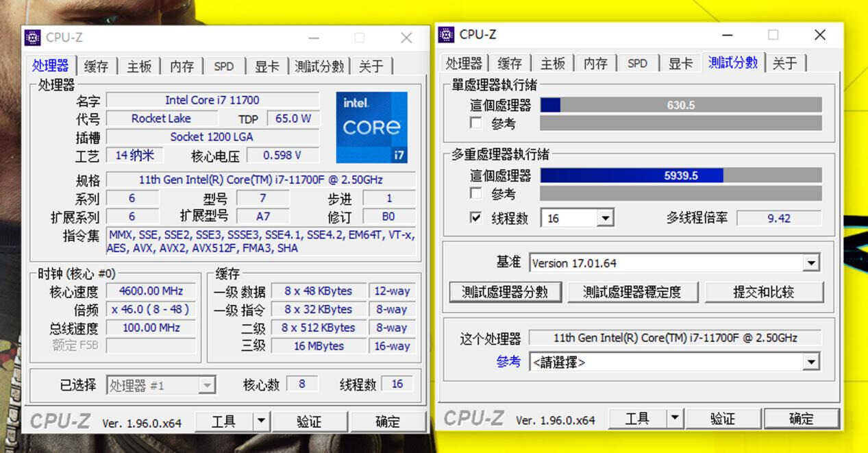
Task: Click the 14 纳米 technology value
Action: 135,155
